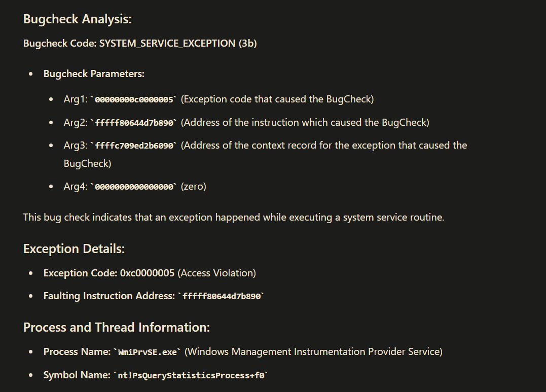Click the Address of the instruction description

pos(305,123)
